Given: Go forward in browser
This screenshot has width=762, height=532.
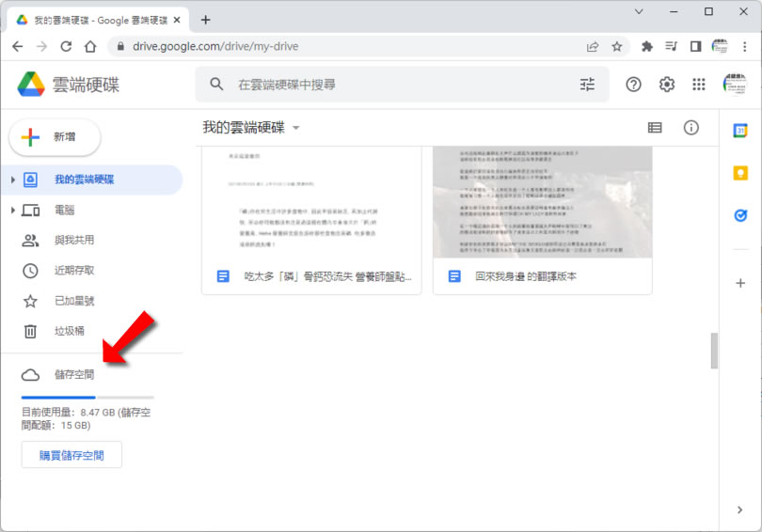Looking at the screenshot, I should [x=41, y=47].
